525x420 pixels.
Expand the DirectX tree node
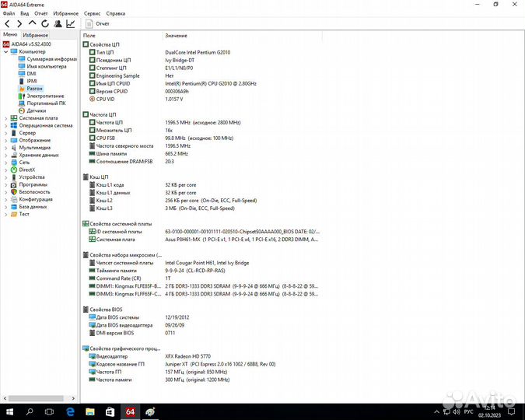coord(5,170)
